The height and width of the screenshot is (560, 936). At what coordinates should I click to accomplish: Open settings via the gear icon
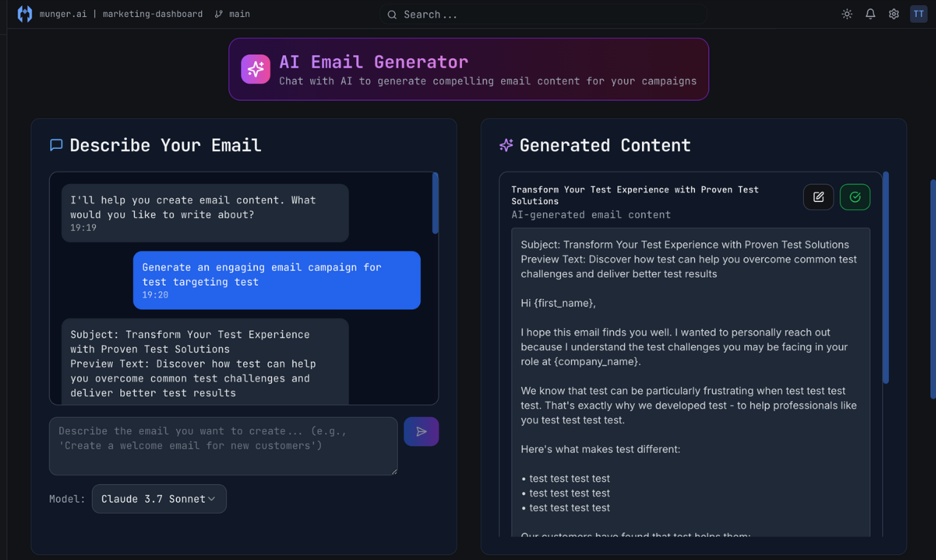pyautogui.click(x=894, y=14)
